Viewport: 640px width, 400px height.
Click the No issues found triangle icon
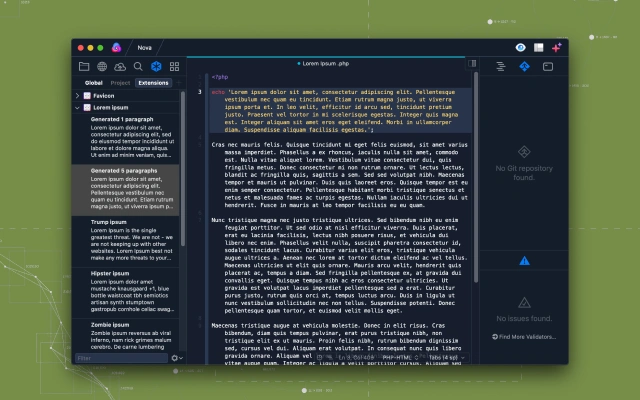click(x=524, y=303)
